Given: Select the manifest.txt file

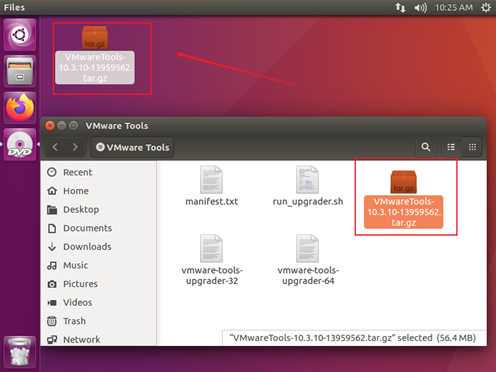Looking at the screenshot, I should pyautogui.click(x=212, y=186).
